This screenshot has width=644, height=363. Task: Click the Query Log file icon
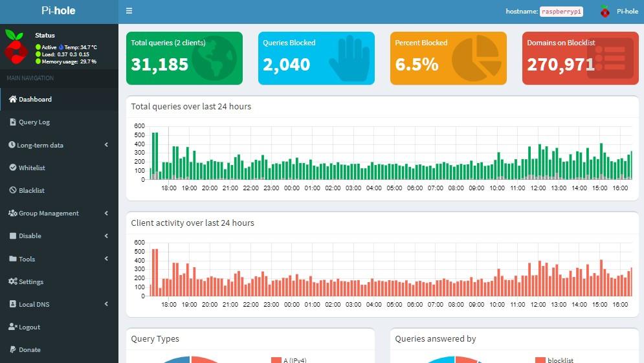pyautogui.click(x=13, y=122)
